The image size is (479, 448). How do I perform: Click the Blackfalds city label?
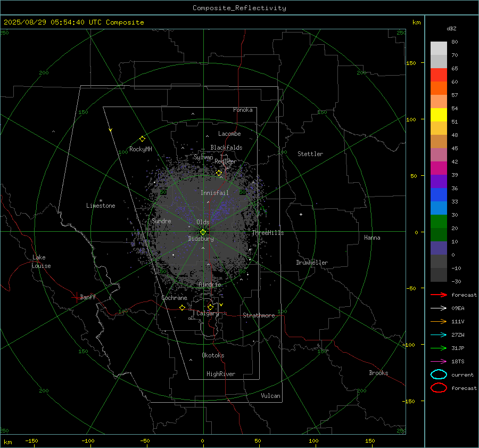(226, 148)
